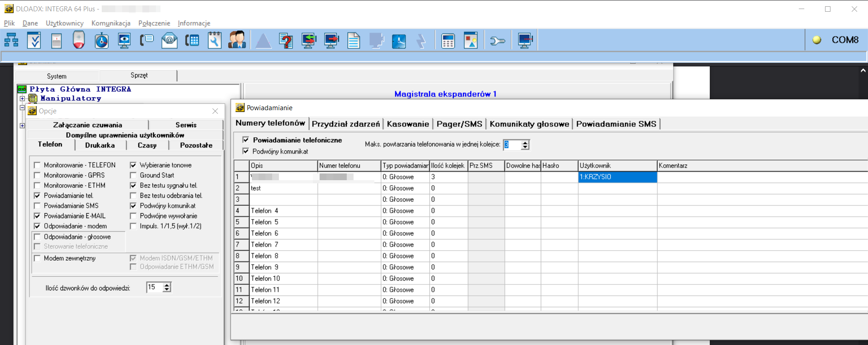Viewport: 868px width, 345px height.
Task: Switch to Przydział zdarzeń tab
Action: [346, 124]
